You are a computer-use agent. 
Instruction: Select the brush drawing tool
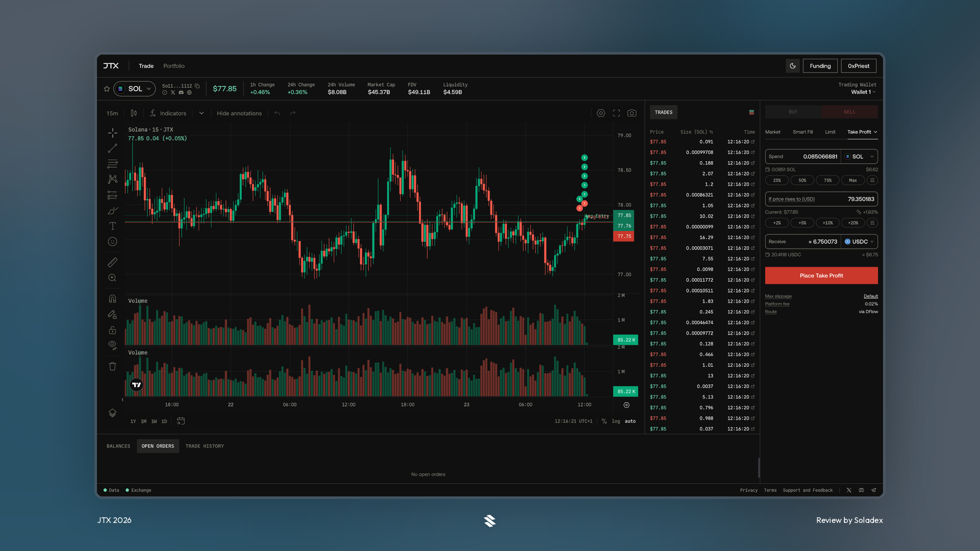pyautogui.click(x=112, y=211)
